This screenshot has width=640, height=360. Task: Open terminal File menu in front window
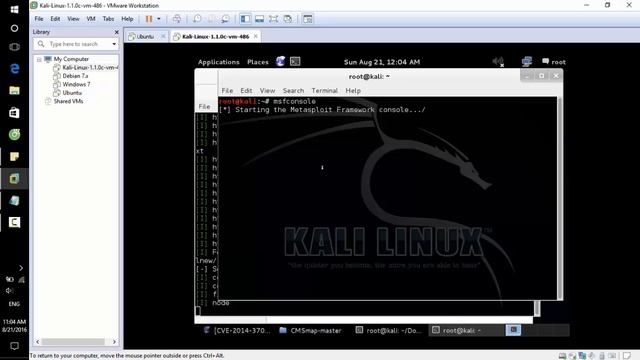click(227, 91)
